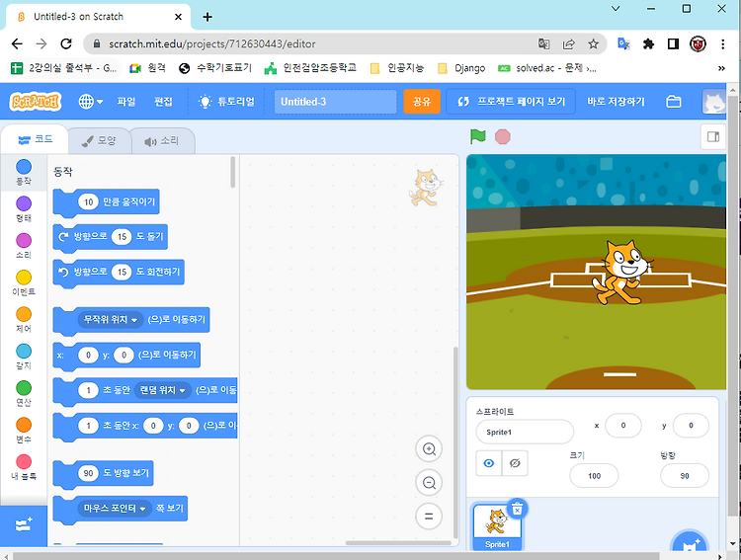Switch to the 소리 tab
741x560 pixels.
[x=162, y=141]
